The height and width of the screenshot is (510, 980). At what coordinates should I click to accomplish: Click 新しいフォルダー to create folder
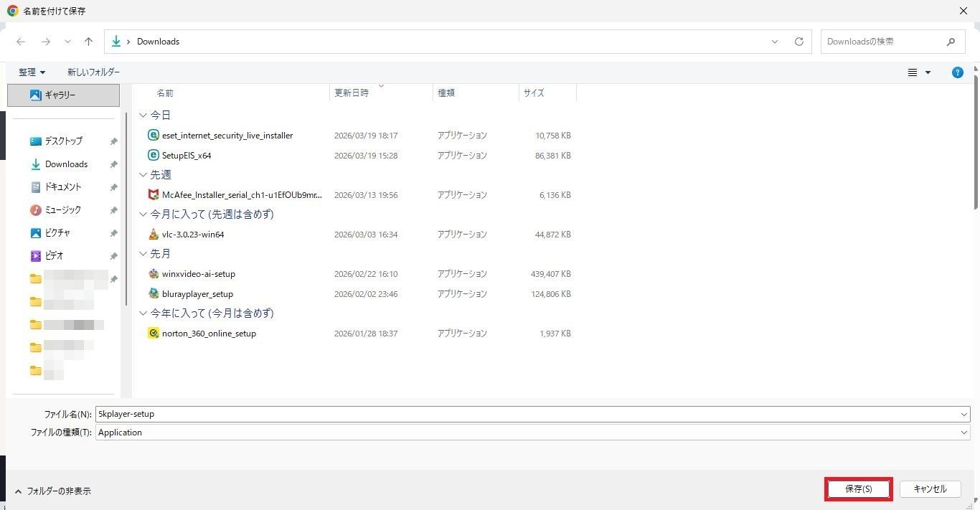(x=93, y=72)
